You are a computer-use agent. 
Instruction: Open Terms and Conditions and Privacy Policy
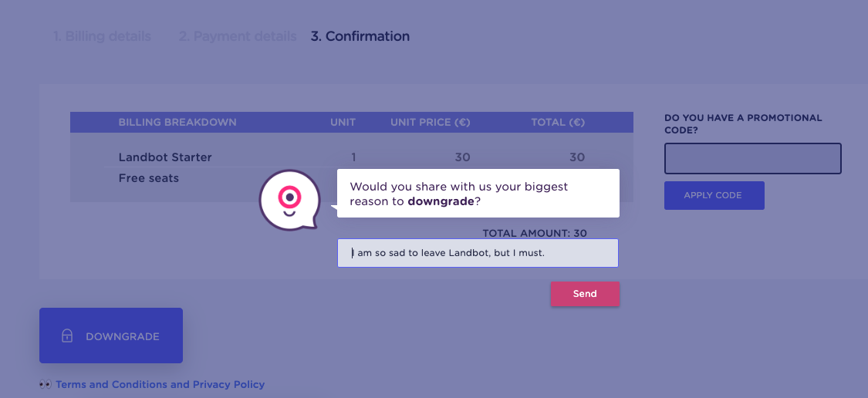point(160,384)
